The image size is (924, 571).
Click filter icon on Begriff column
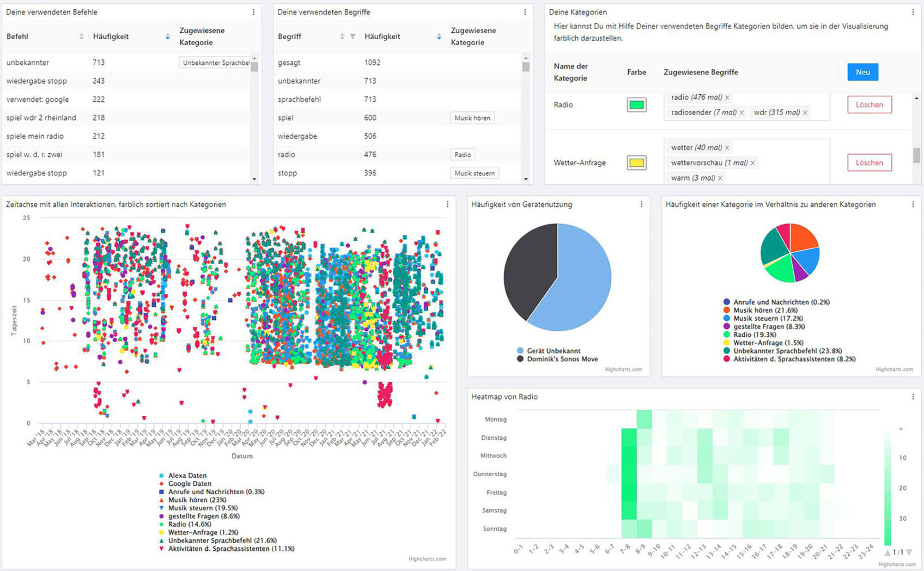coord(353,36)
